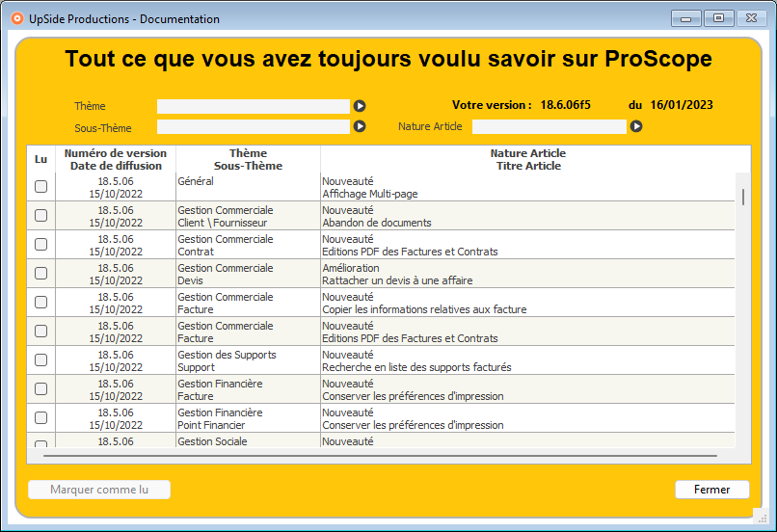The height and width of the screenshot is (532, 777).
Task: Check Lu for Recherche en liste row
Action: click(41, 360)
